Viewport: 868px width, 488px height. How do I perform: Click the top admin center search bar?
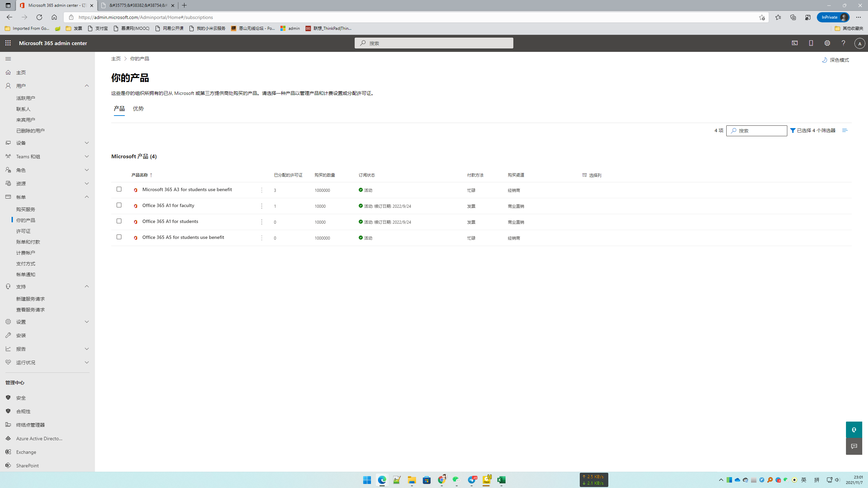(434, 43)
